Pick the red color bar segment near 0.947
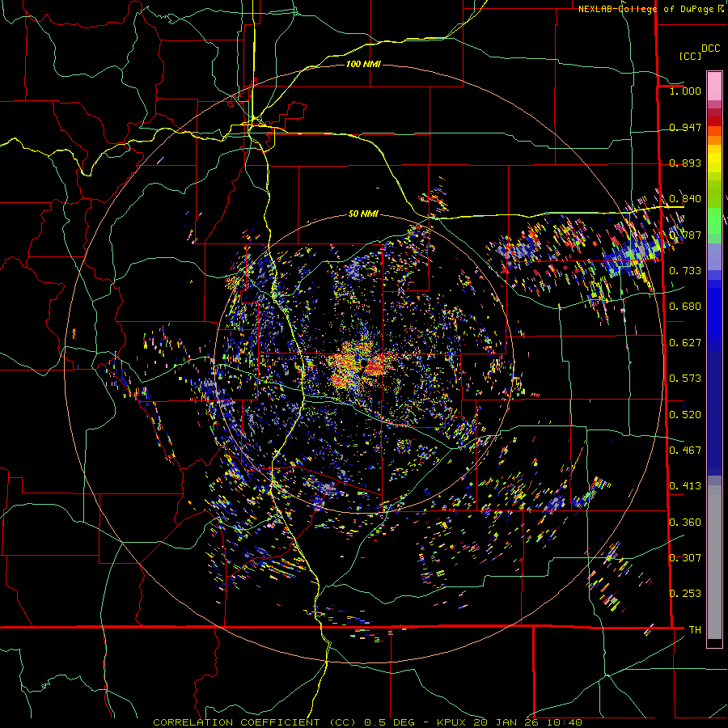Screen dimensions: 728x728 tap(714, 121)
